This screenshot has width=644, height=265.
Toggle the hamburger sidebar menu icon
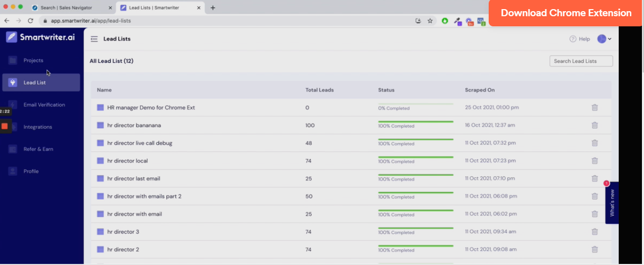(94, 39)
